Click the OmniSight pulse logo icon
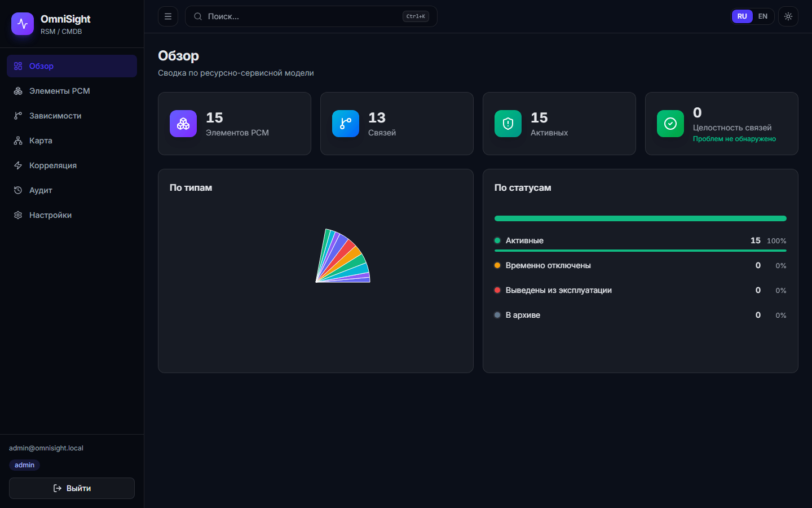 tap(23, 24)
